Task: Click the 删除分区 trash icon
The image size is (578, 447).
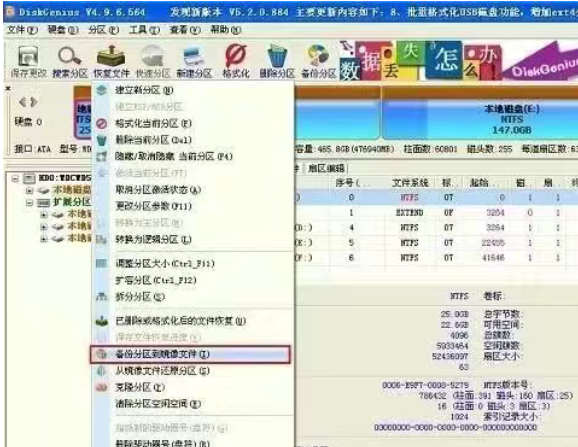Action: tap(277, 61)
